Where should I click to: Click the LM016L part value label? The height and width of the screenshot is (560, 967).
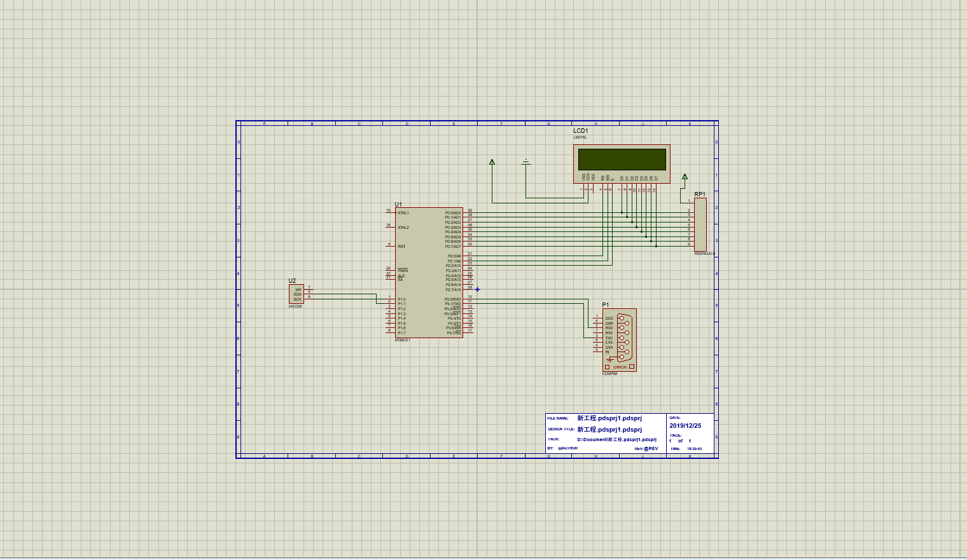pyautogui.click(x=580, y=137)
